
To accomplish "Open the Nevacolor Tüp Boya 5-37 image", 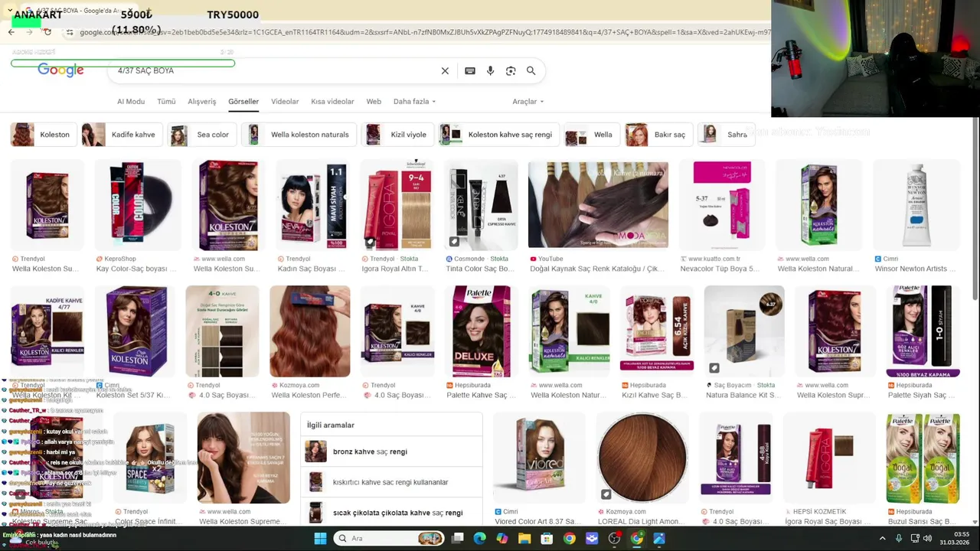I will [x=723, y=205].
